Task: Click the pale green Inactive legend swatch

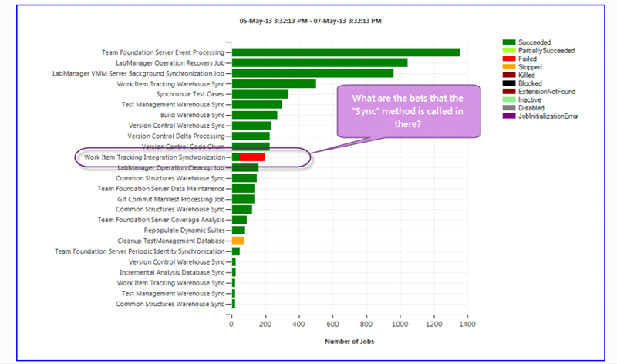Action: point(509,99)
